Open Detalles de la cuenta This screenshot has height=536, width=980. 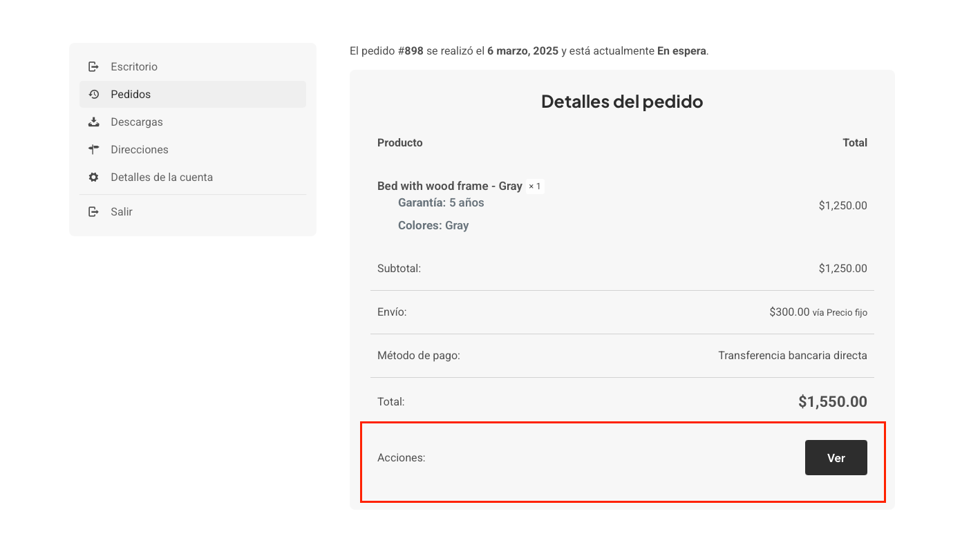click(162, 178)
